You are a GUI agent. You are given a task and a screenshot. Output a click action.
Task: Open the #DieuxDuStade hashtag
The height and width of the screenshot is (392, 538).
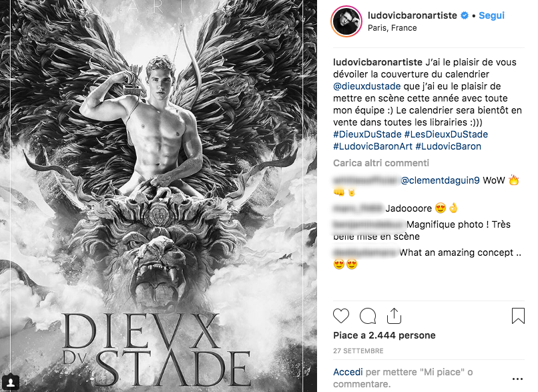pos(367,134)
